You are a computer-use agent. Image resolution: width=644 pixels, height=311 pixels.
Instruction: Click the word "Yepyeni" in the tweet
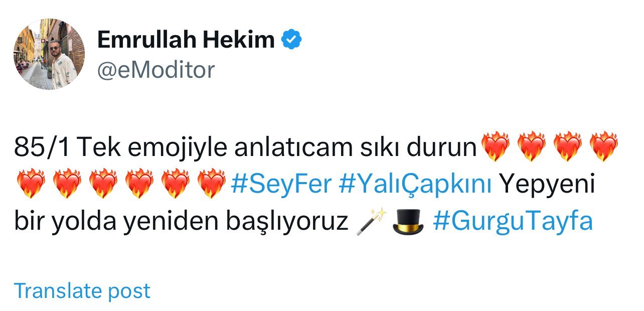(548, 185)
